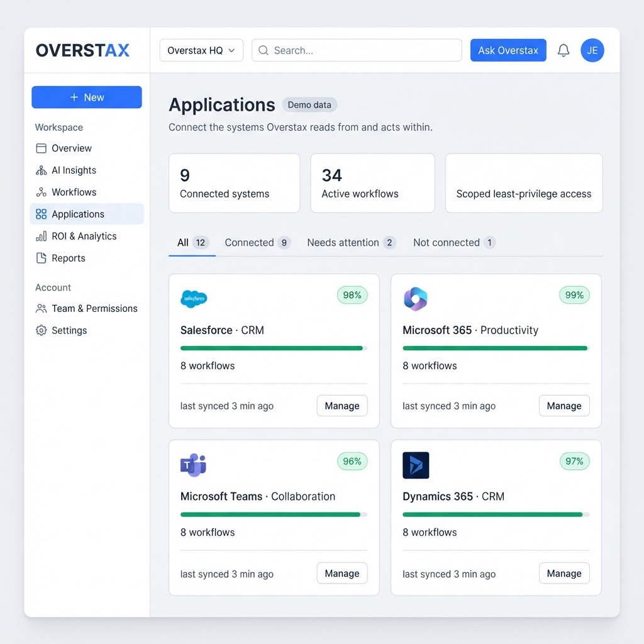The width and height of the screenshot is (644, 644).
Task: Click the Settings gear icon
Action: coord(41,330)
